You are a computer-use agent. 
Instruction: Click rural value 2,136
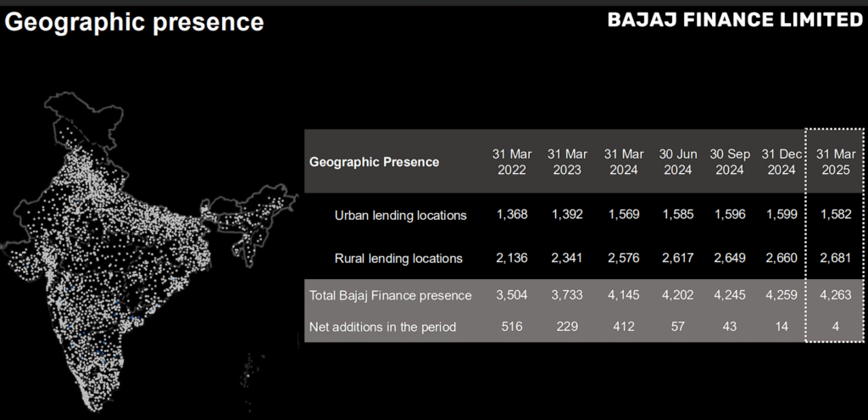(x=513, y=258)
